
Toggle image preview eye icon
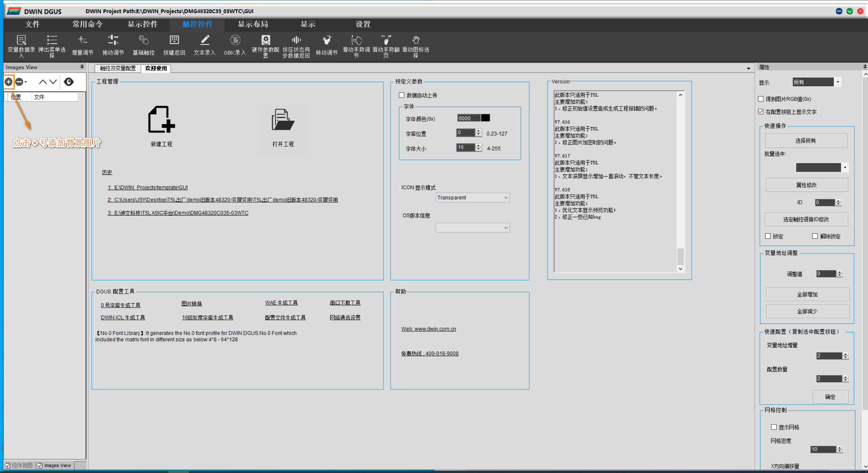point(68,82)
